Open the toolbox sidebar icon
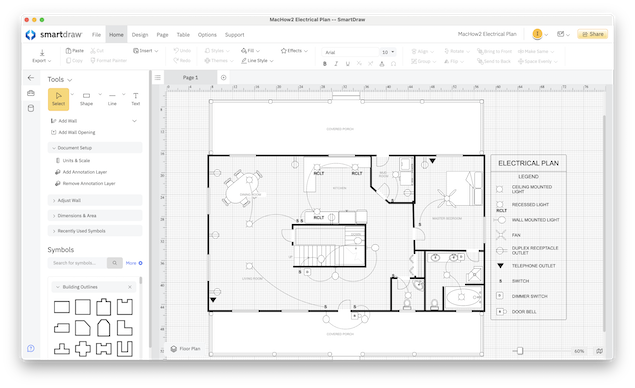The image size is (635, 388). [31, 93]
